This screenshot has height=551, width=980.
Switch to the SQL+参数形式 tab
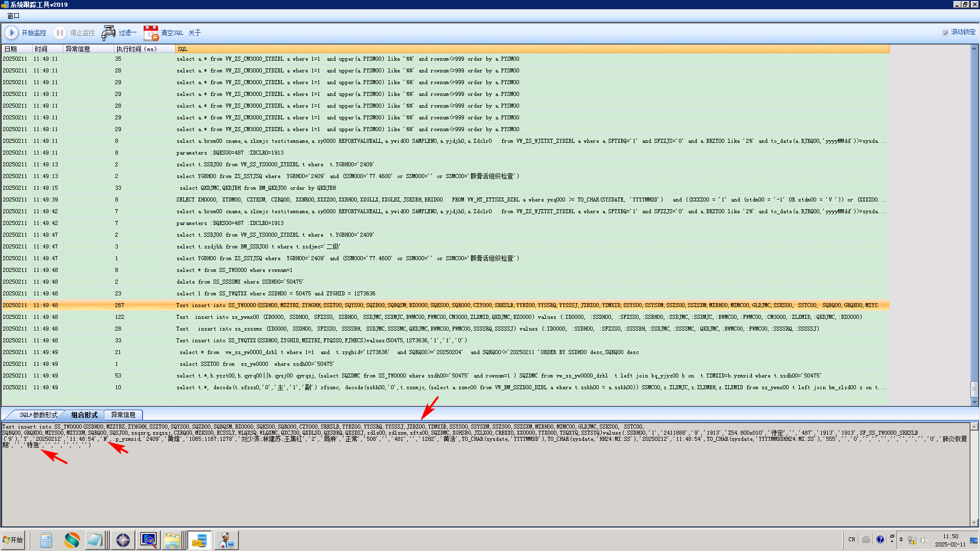[x=38, y=415]
